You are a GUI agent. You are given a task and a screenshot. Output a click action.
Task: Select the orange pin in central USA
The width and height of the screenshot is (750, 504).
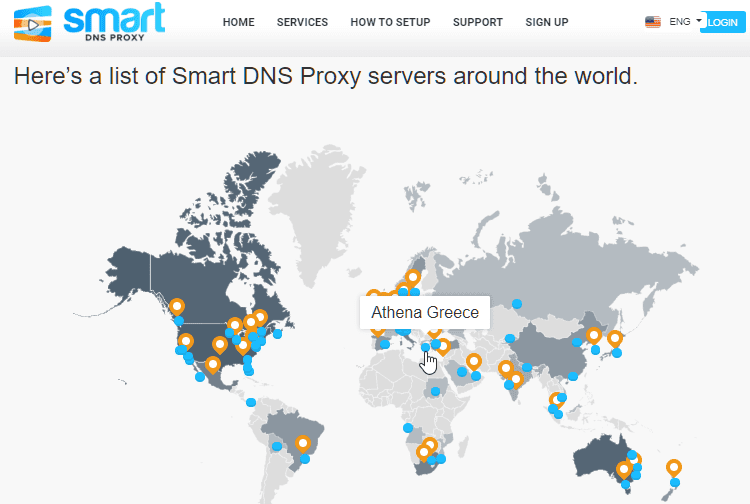220,345
